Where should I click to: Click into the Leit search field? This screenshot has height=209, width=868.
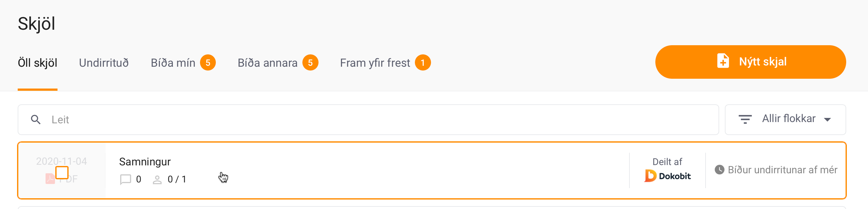click(x=371, y=120)
